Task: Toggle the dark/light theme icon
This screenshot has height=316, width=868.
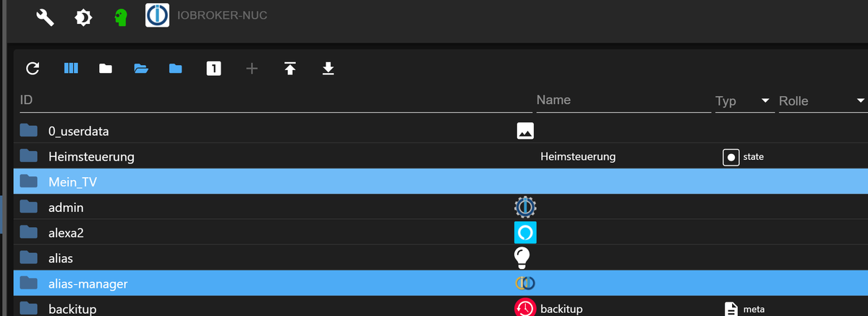Action: tap(84, 16)
